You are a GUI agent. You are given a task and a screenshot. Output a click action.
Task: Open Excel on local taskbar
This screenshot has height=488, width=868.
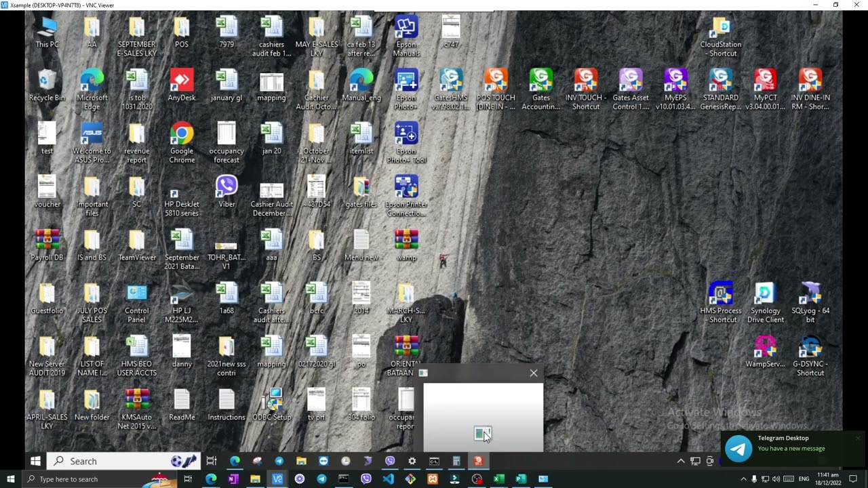[498, 479]
